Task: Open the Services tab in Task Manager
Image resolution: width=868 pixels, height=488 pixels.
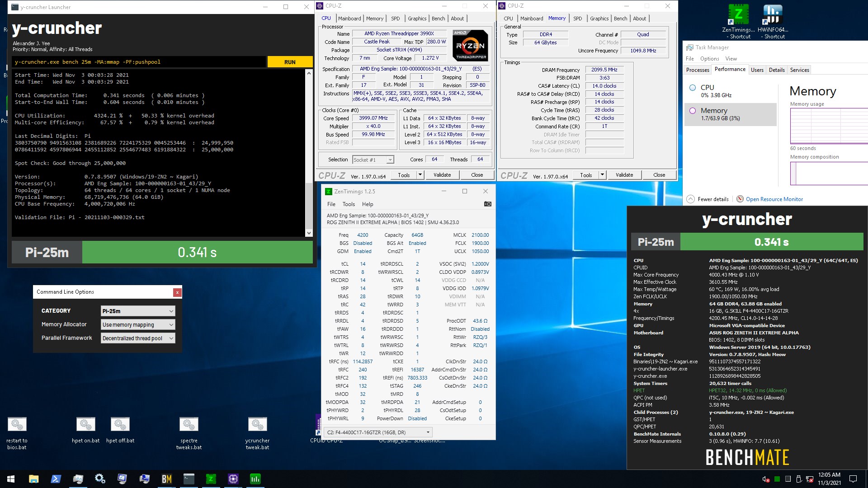Action: (799, 70)
